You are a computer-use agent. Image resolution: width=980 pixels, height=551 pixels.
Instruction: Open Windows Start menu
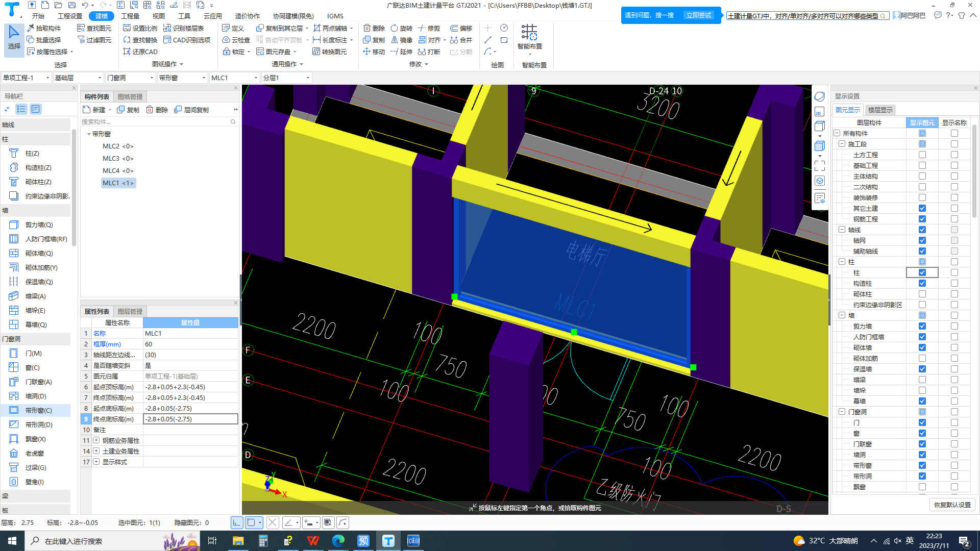[12, 541]
